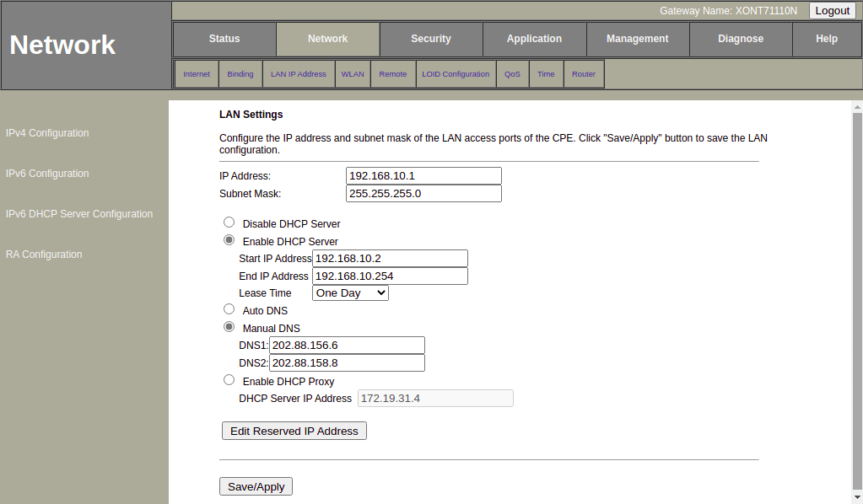Open the Lease Time dropdown

coord(349,292)
